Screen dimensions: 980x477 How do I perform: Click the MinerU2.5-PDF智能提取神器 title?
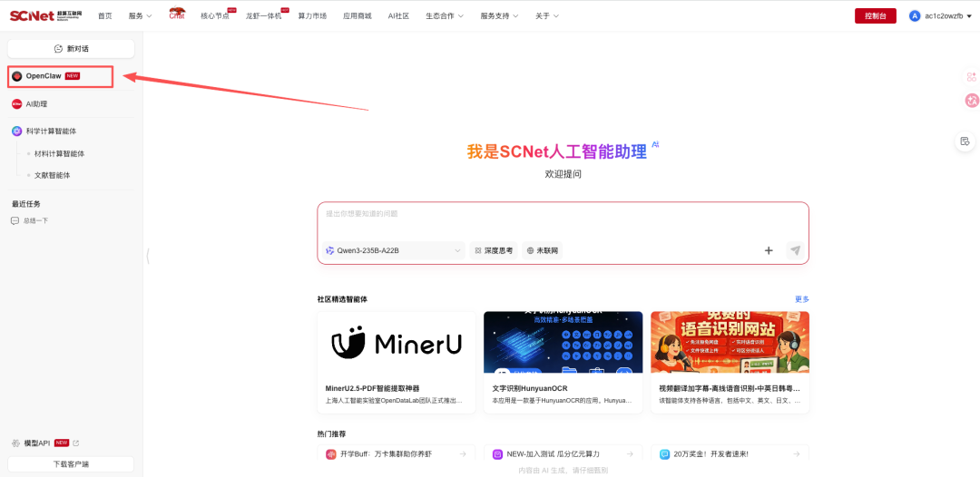pos(373,388)
